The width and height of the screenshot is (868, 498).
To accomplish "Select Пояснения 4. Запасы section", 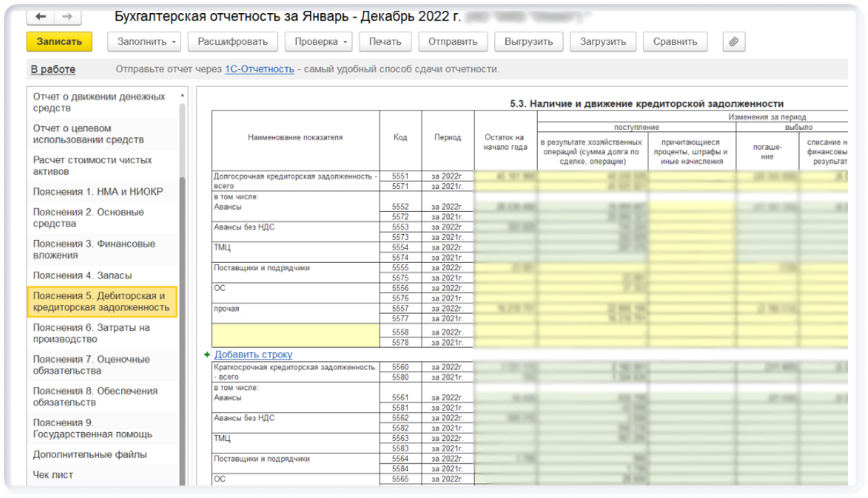I will click(x=83, y=275).
